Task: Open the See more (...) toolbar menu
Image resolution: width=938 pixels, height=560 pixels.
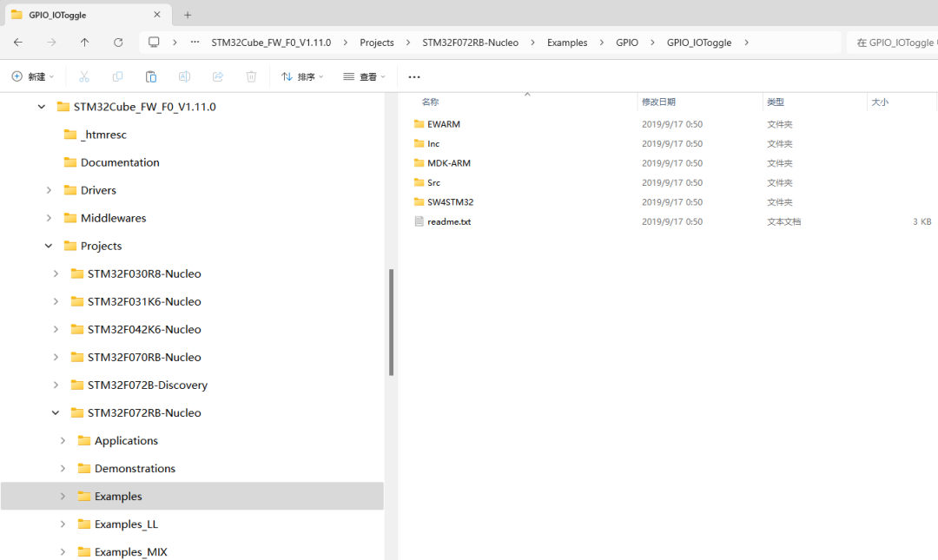Action: coord(414,76)
